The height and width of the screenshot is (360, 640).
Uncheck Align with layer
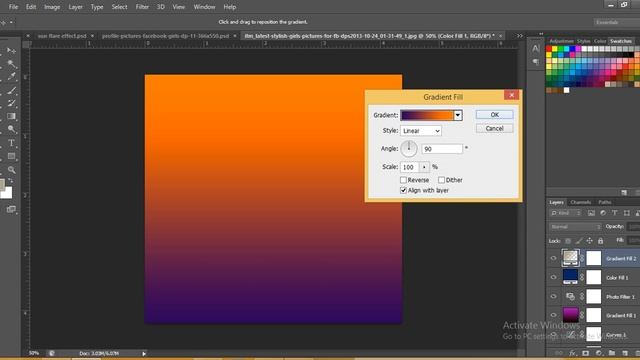click(x=403, y=191)
